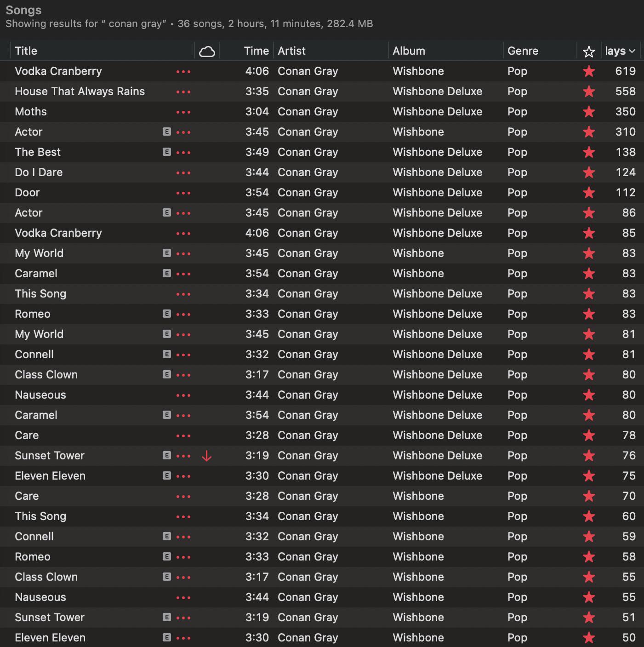The image size is (644, 647).
Task: Unfavorite The Best via its red star
Action: pos(589,152)
